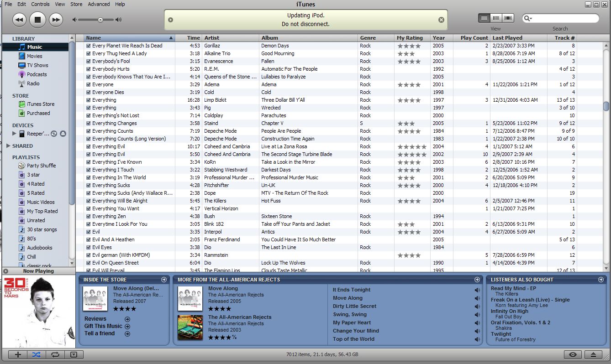This screenshot has width=611, height=364.
Task: Open the View menu
Action: pyautogui.click(x=60, y=4)
